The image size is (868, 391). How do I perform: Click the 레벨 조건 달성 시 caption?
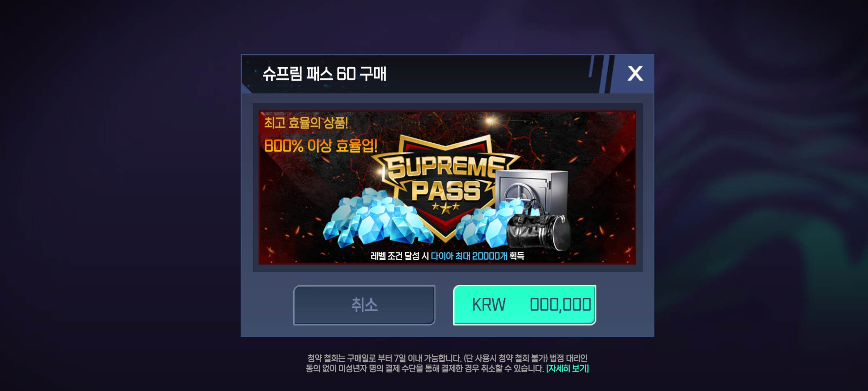400,256
